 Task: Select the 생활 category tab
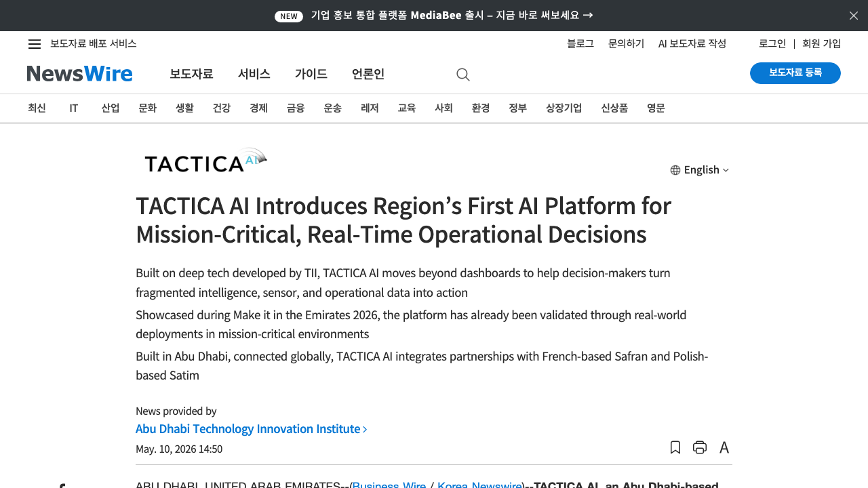pos(184,108)
